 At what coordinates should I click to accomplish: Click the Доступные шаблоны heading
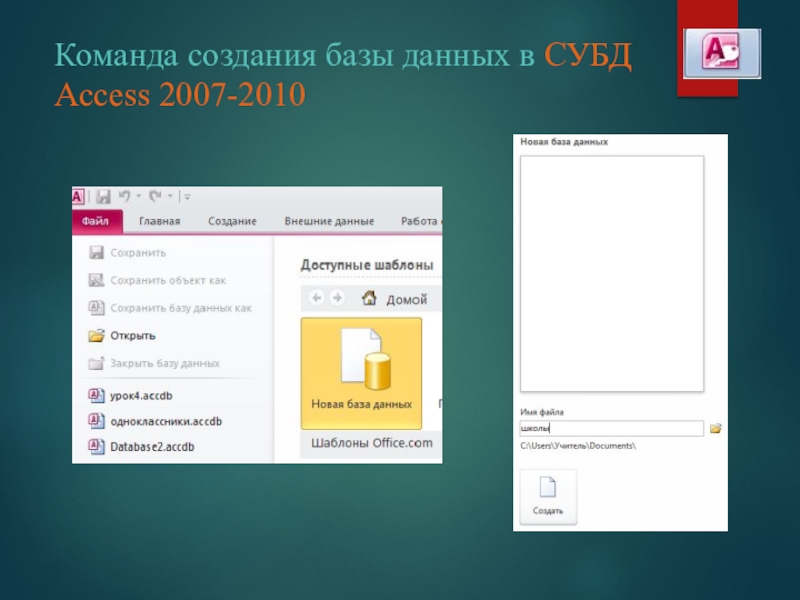[367, 265]
